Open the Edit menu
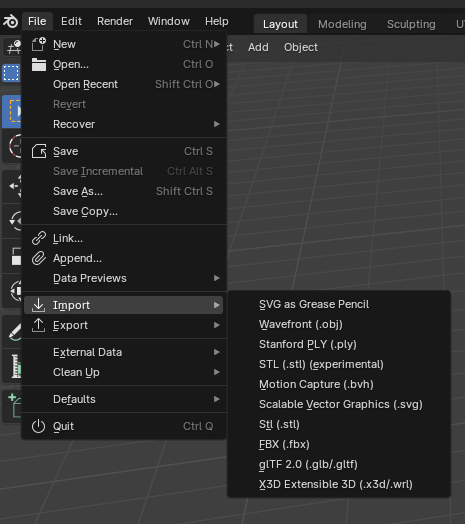 point(71,21)
